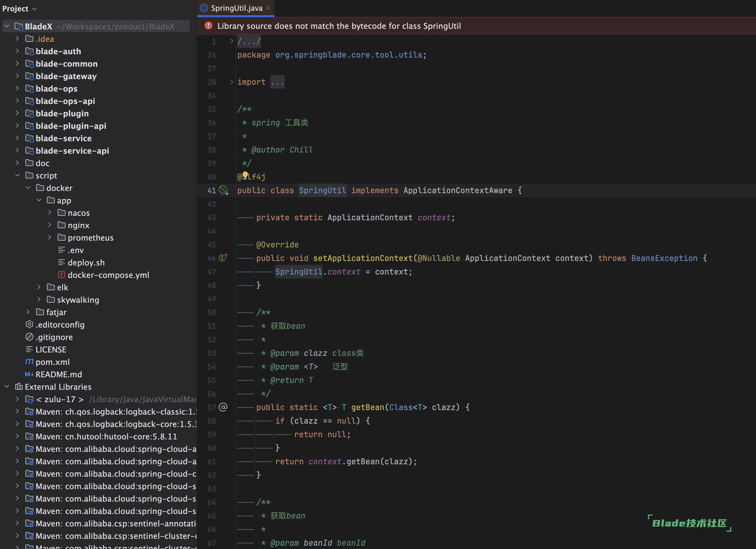
Task: Click the hutool-core library icon
Action: [x=30, y=436]
